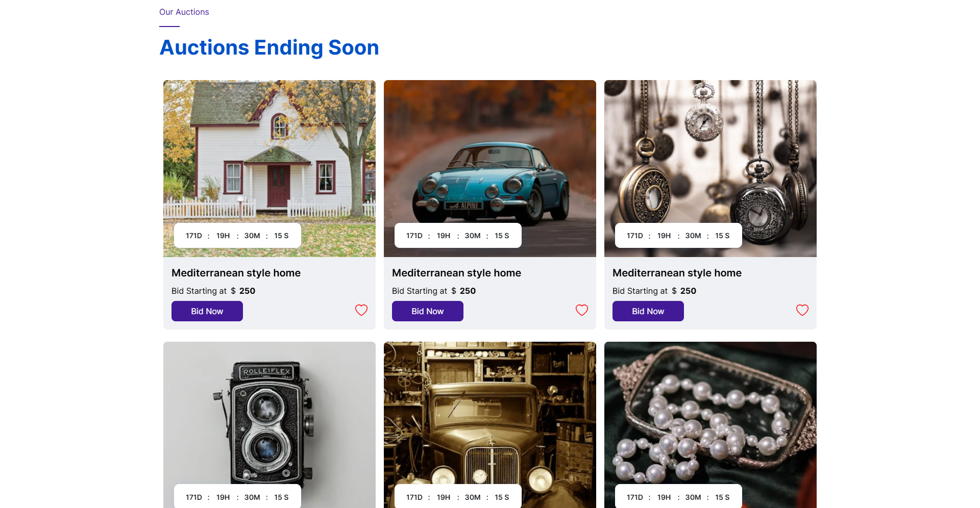Screen dimensions: 980x508
Task: Click countdown timer on the Rolleiflex camera card
Action: point(237,497)
